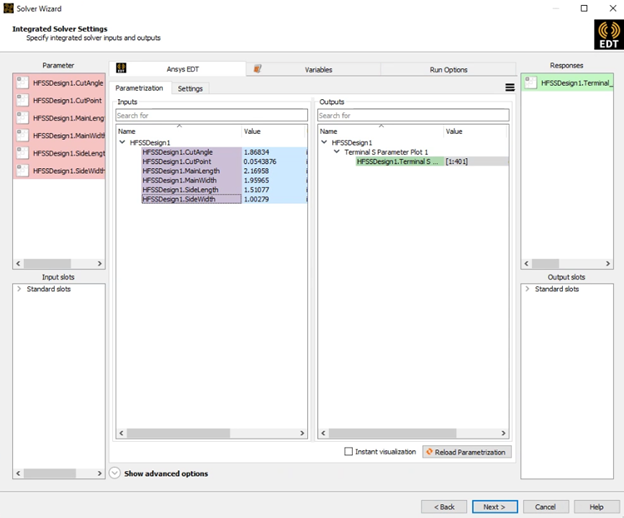624x518 pixels.
Task: Open Help from the wizard footer
Action: click(x=596, y=506)
